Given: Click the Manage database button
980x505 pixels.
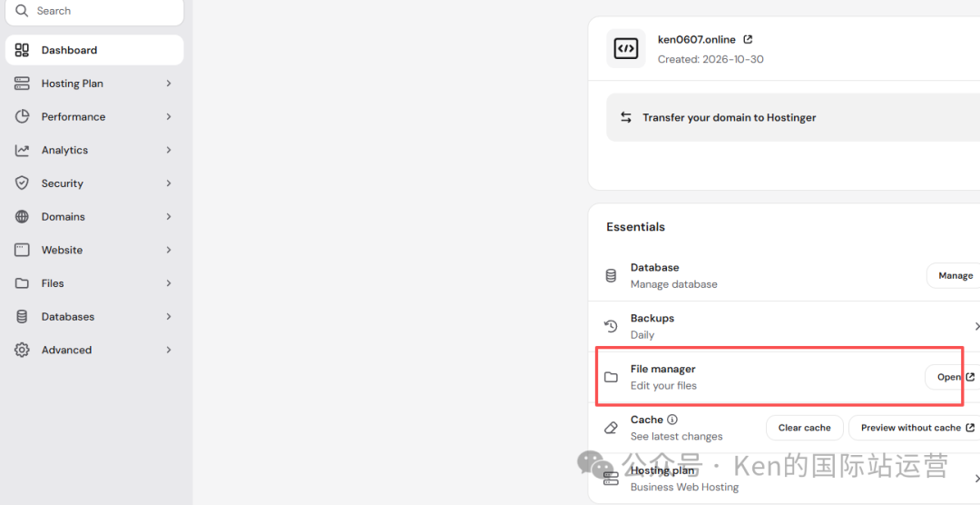Looking at the screenshot, I should coord(955,275).
